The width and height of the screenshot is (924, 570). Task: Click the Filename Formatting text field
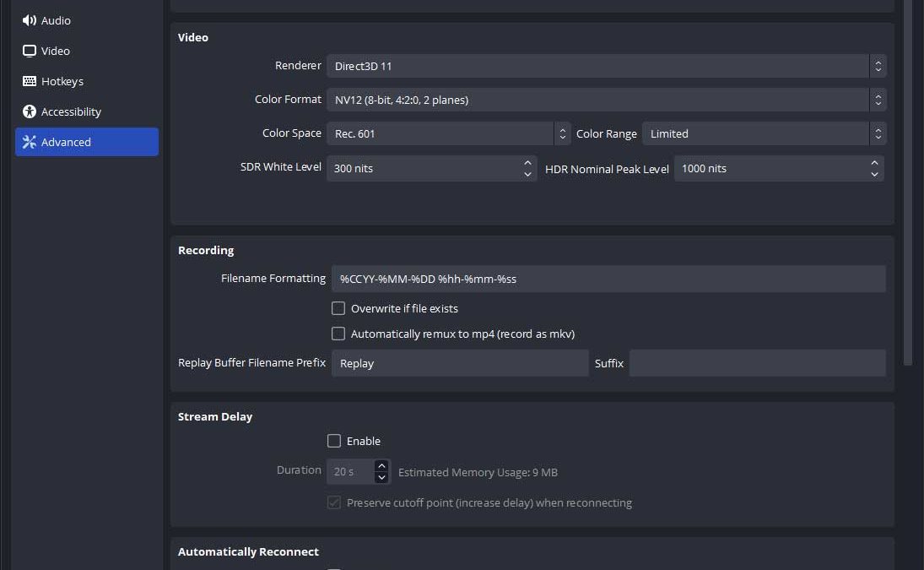pyautogui.click(x=608, y=279)
